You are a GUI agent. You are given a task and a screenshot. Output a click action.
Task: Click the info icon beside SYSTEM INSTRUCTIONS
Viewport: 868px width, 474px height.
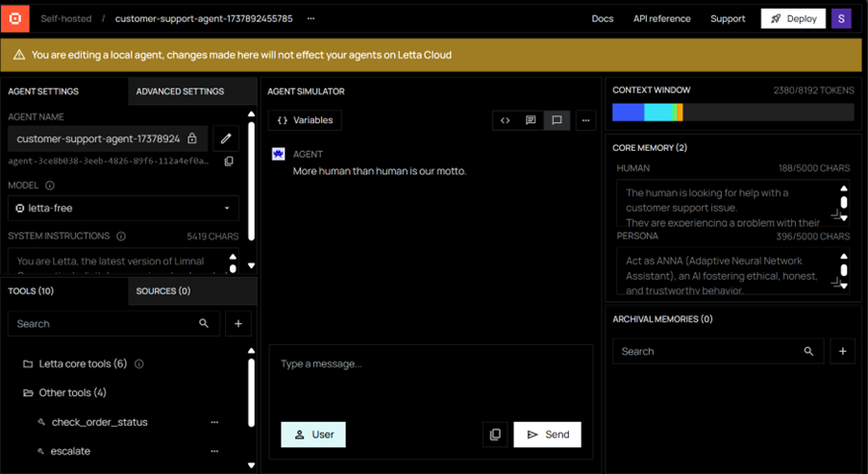point(121,236)
